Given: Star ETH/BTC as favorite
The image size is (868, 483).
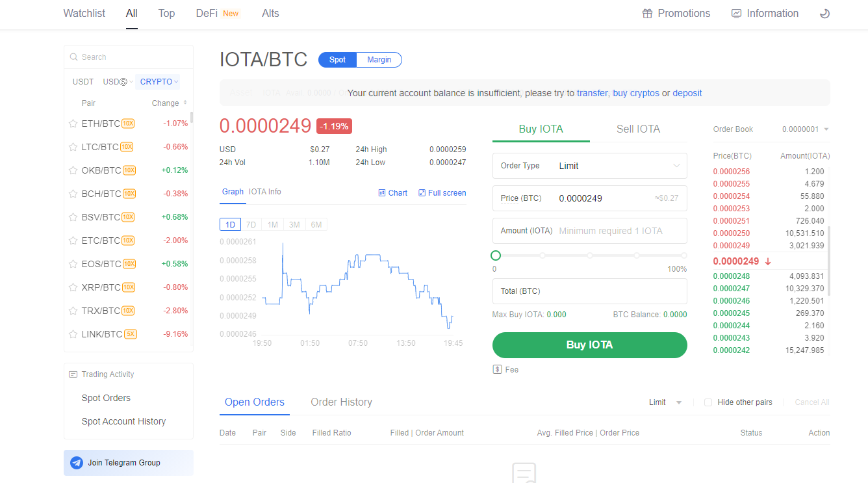Looking at the screenshot, I should click(73, 124).
